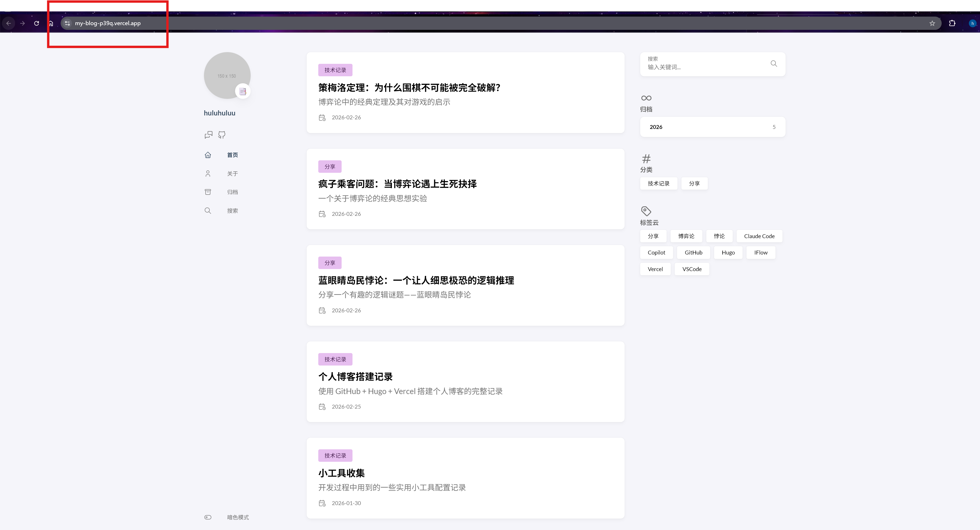Click the site settings icon in address bar
This screenshot has width=980, height=530.
tap(67, 23)
